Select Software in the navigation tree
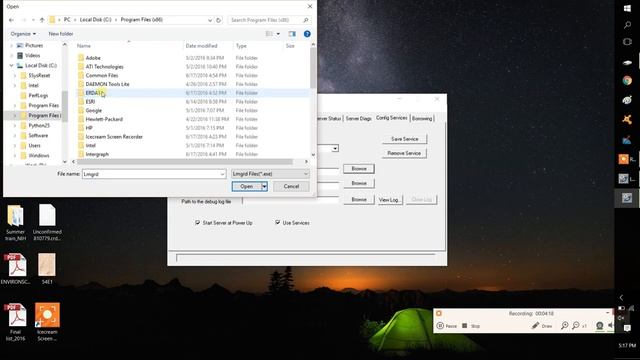 click(x=38, y=136)
